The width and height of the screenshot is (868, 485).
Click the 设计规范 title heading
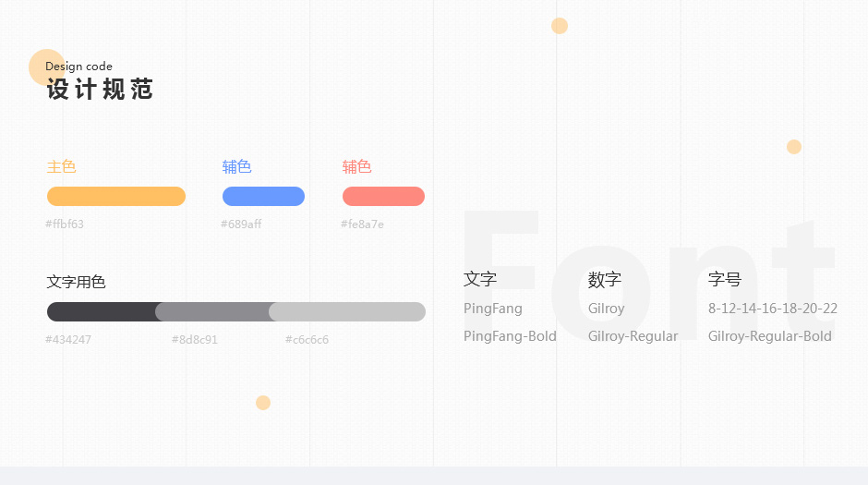coord(100,89)
